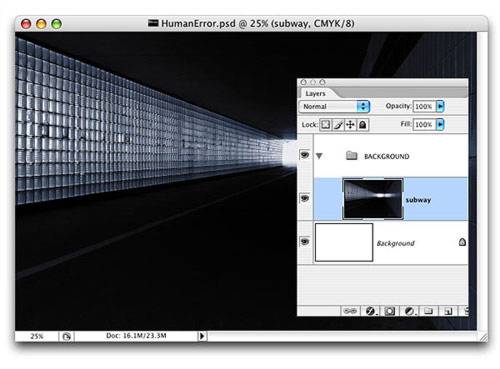The height and width of the screenshot is (369, 500).
Task: Add a layer mask
Action: click(x=390, y=311)
